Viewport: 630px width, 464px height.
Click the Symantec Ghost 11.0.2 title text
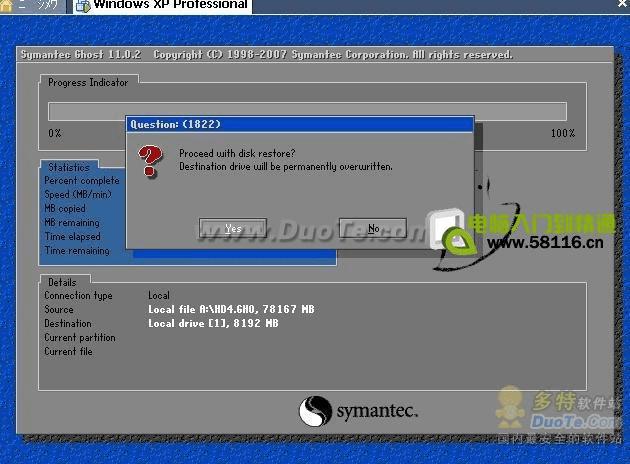coord(81,55)
